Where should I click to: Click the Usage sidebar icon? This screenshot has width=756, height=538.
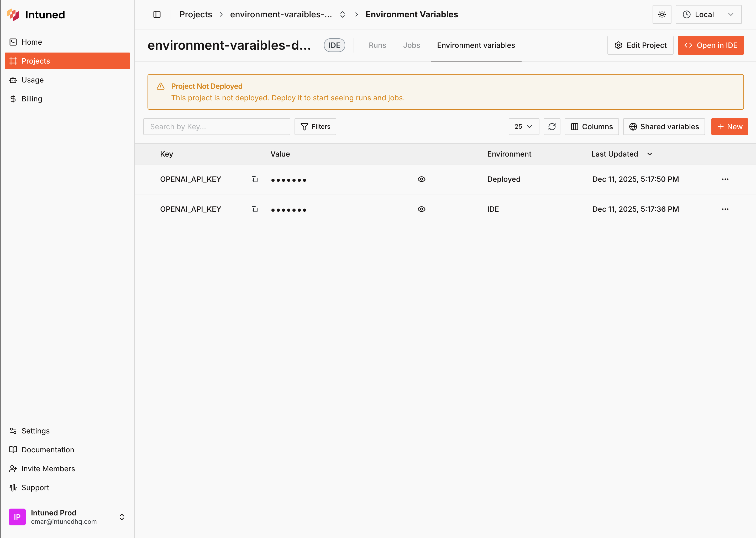pos(13,80)
